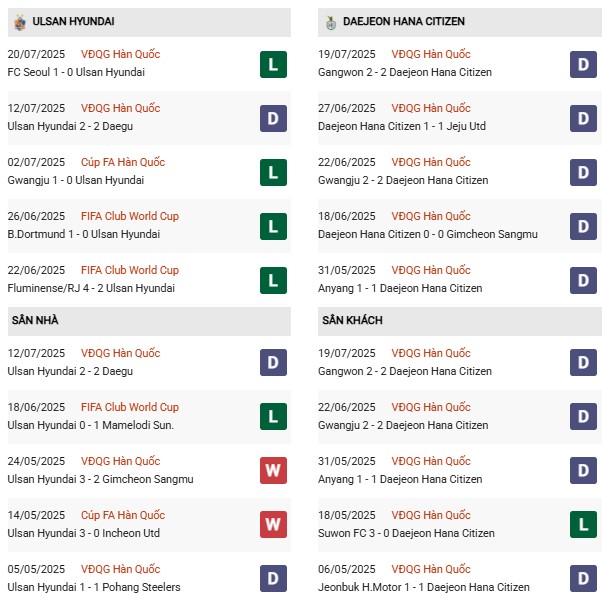Select the SÂN NHÀ section header
The image size is (602, 600).
[x=35, y=320]
